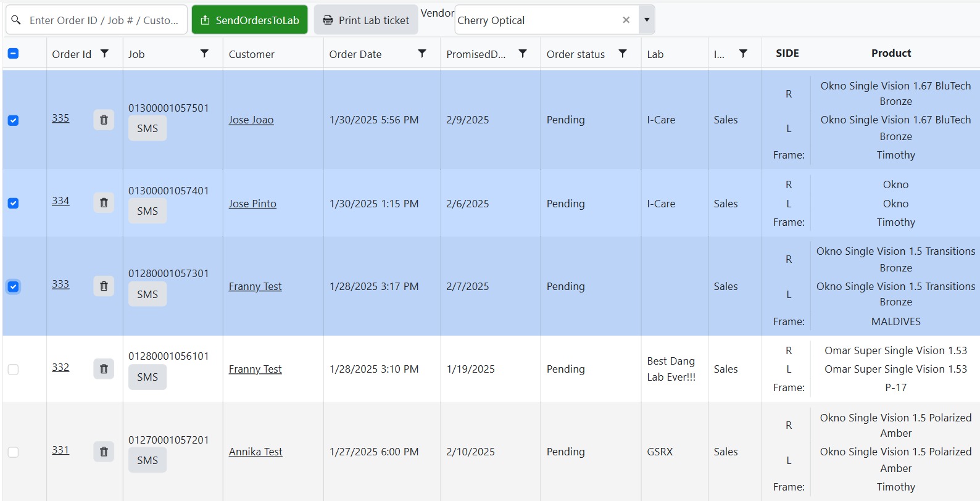Toggle the select-all header checkbox
The height and width of the screenshot is (501, 980).
13,54
